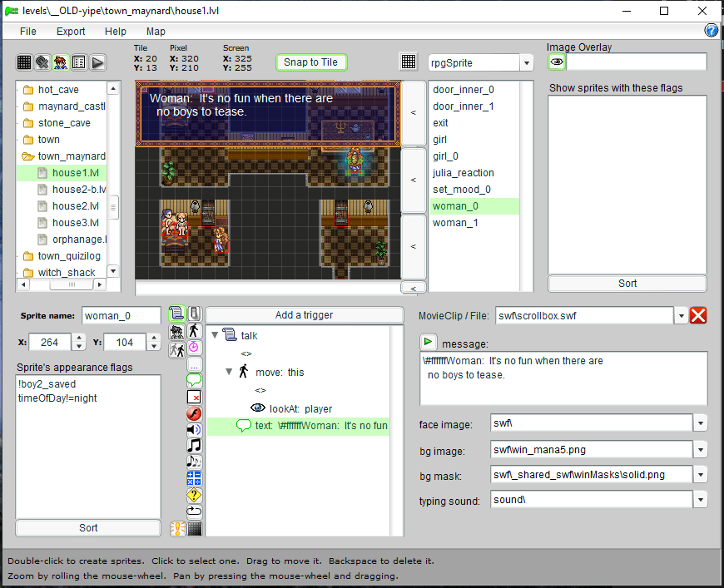
Task: Select the Flash movie action icon
Action: 194,413
